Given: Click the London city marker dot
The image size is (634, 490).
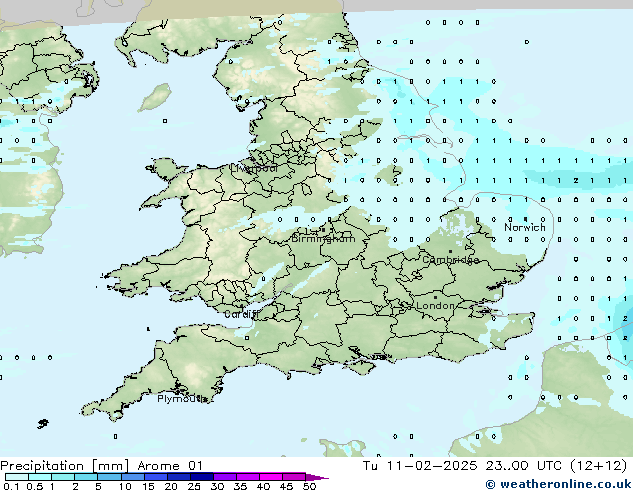Looking at the screenshot, I should pos(435,297).
